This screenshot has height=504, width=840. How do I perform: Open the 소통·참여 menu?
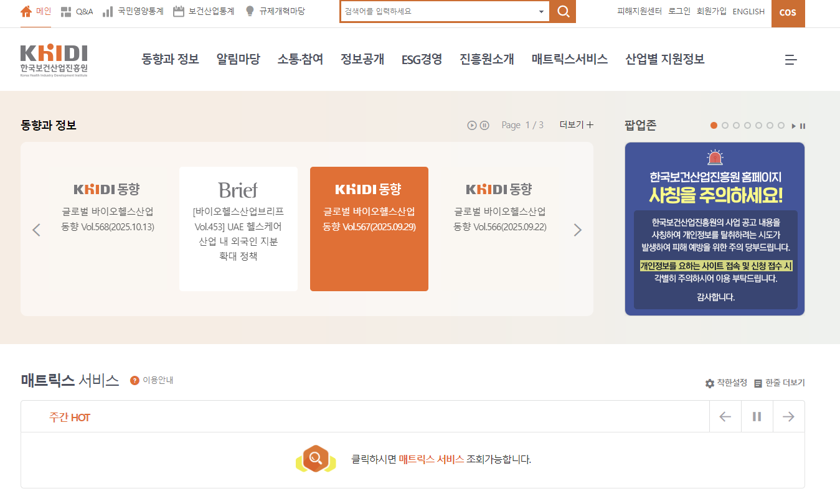pos(300,59)
